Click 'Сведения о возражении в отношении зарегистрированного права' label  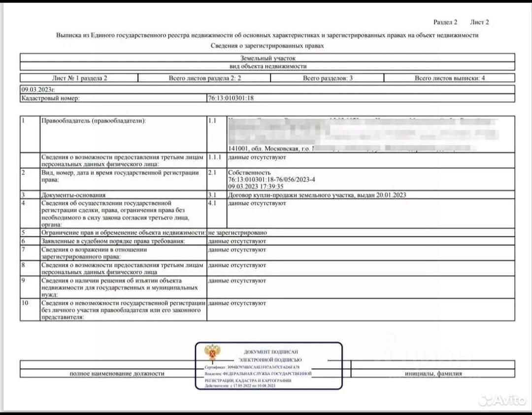(x=94, y=253)
